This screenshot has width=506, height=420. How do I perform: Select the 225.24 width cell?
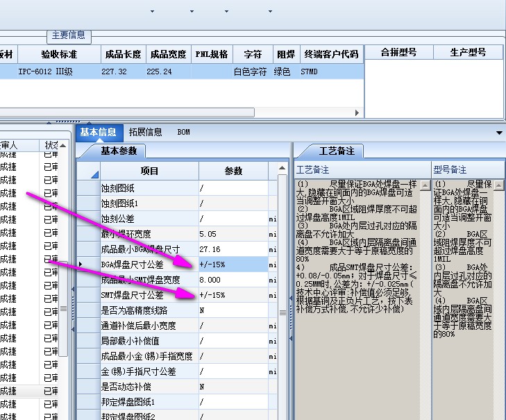[x=169, y=72]
